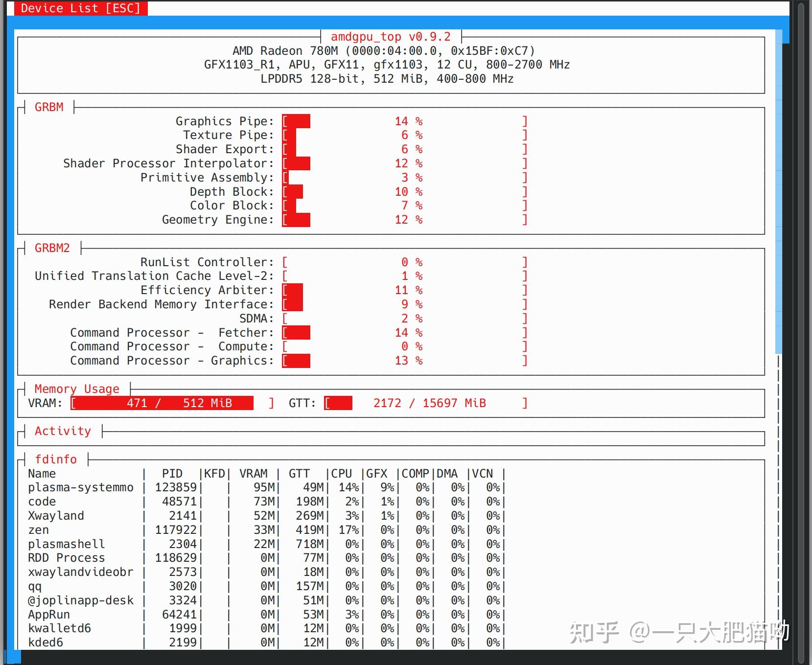
Task: Select the RunList Controller gauge
Action: click(x=404, y=262)
